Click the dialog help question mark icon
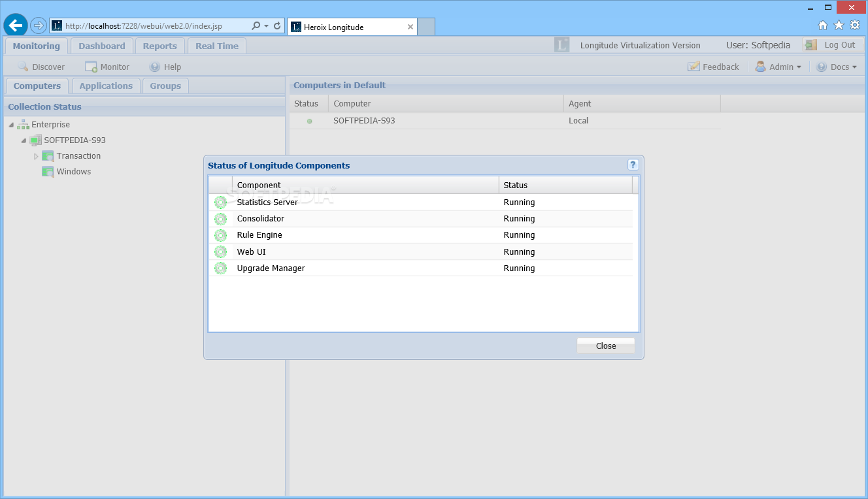This screenshot has height=499, width=868. pyautogui.click(x=633, y=165)
